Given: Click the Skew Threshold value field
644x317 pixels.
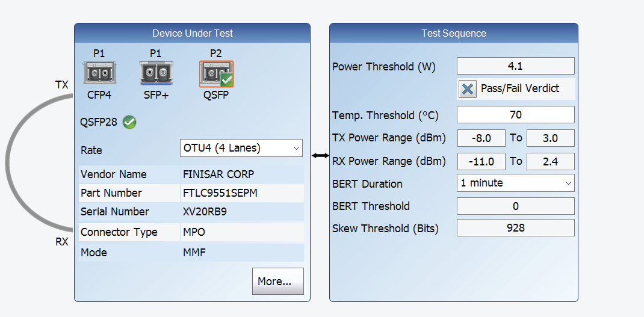Looking at the screenshot, I should click(515, 228).
